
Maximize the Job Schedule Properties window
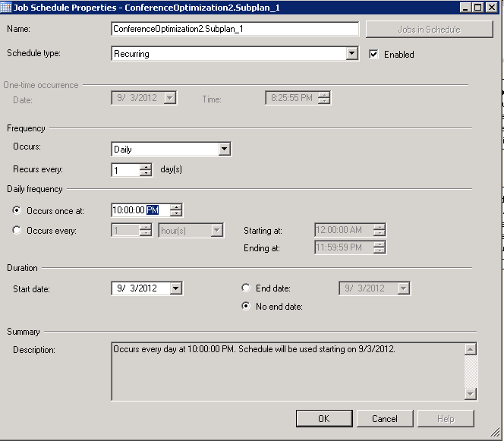[x=477, y=7]
